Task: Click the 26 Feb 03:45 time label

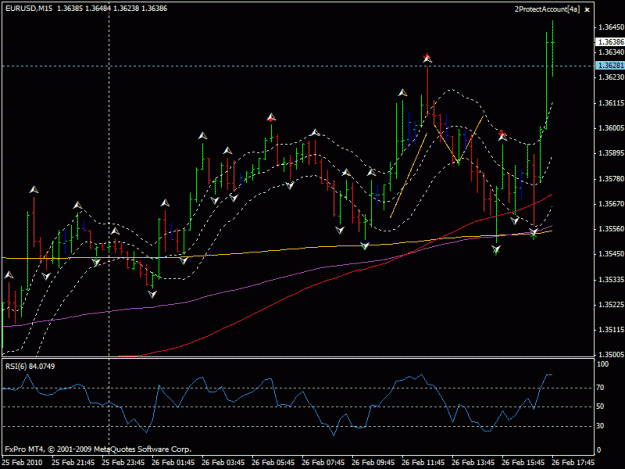Action: pos(223,463)
